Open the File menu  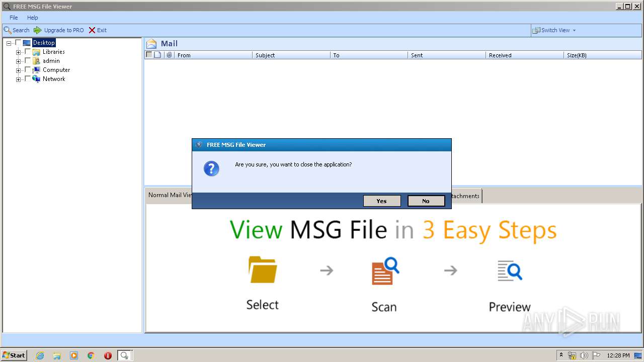point(14,18)
